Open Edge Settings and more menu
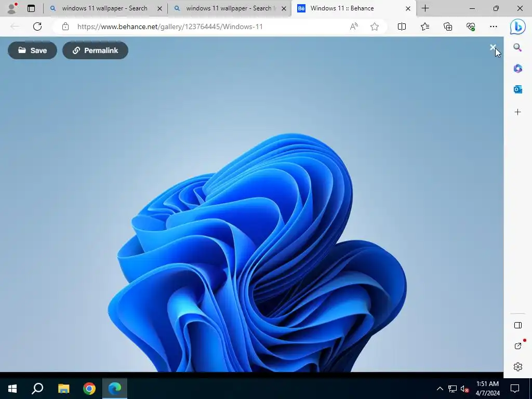Image resolution: width=532 pixels, height=399 pixels. click(494, 26)
